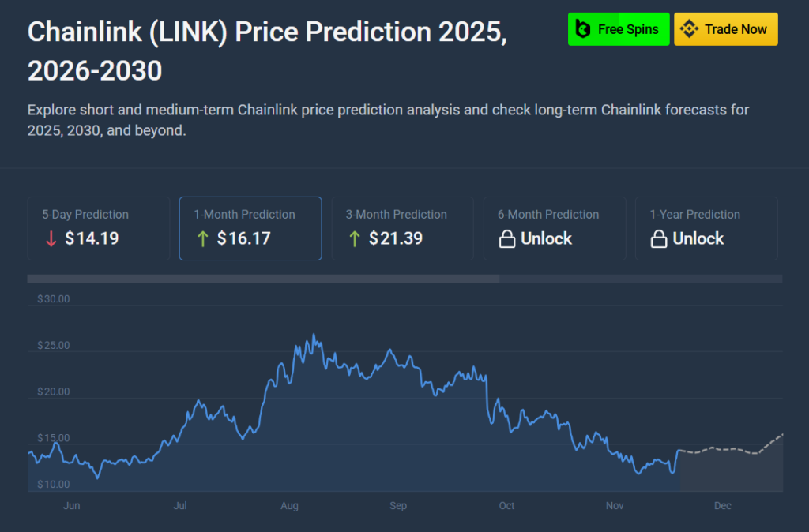Open the locked 1-Year Prediction card
Image resolution: width=809 pixels, height=532 pixels.
click(x=706, y=228)
